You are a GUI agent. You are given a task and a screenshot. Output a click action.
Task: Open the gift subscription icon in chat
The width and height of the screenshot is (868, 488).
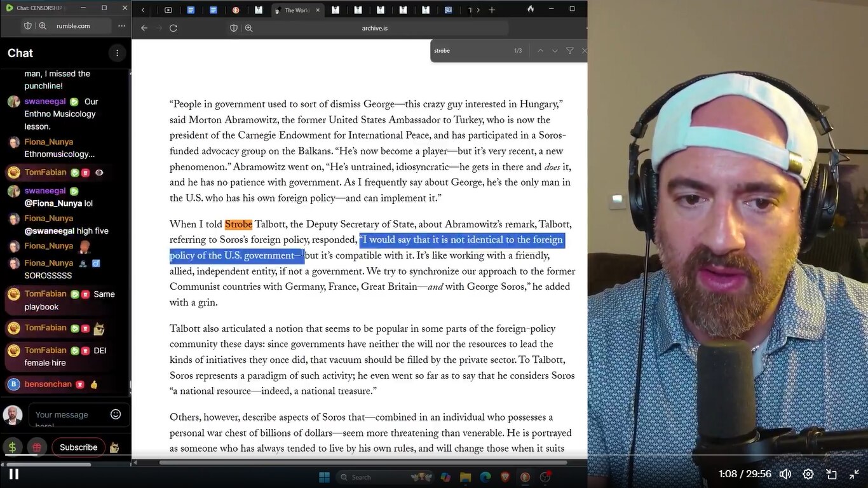(36, 447)
